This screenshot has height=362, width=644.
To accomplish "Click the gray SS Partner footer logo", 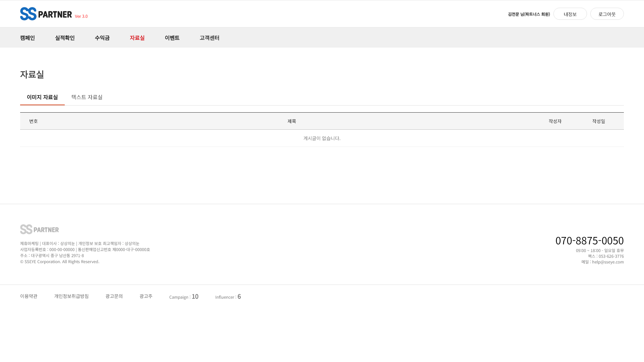I will coord(39,229).
